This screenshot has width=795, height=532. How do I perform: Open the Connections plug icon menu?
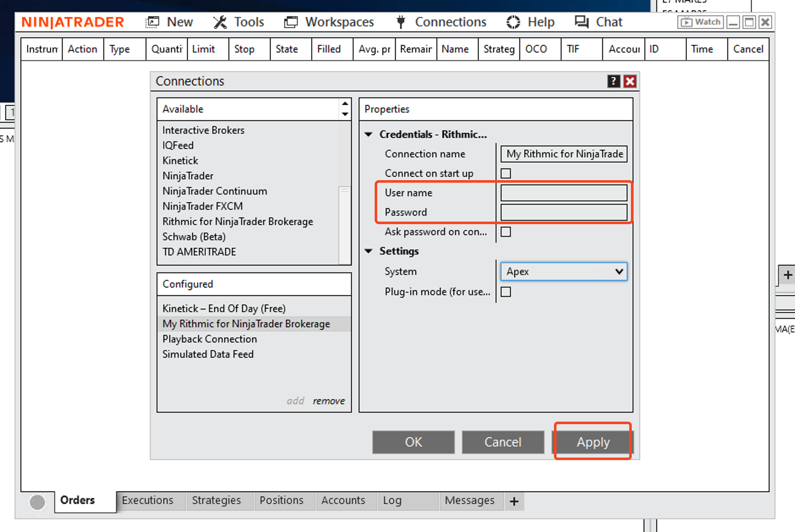point(401,22)
